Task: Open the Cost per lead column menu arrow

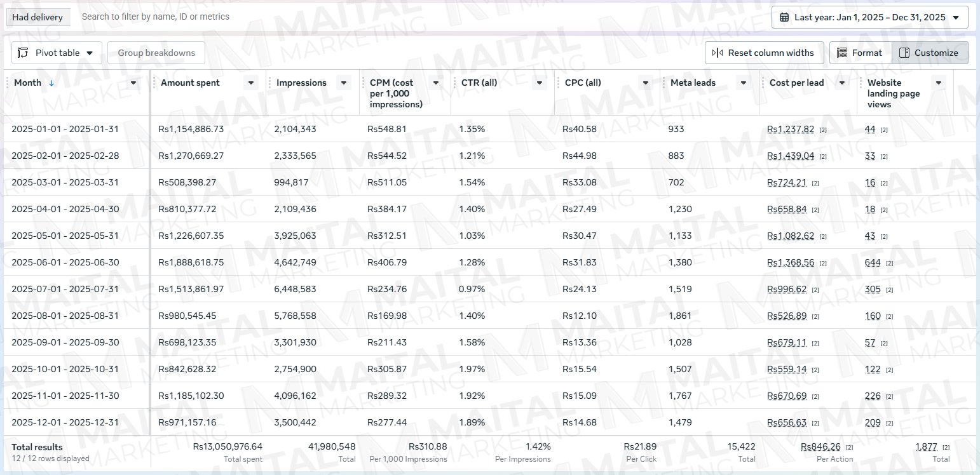Action: [842, 83]
